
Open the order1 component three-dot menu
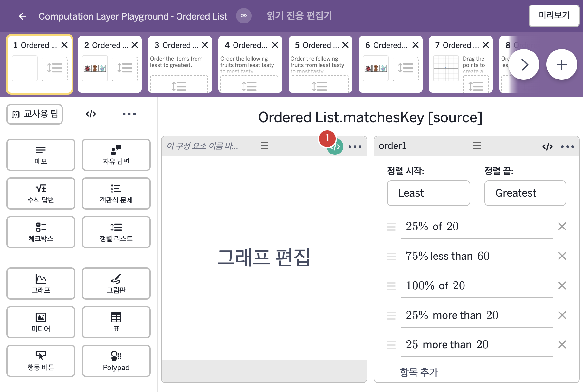[x=568, y=147]
